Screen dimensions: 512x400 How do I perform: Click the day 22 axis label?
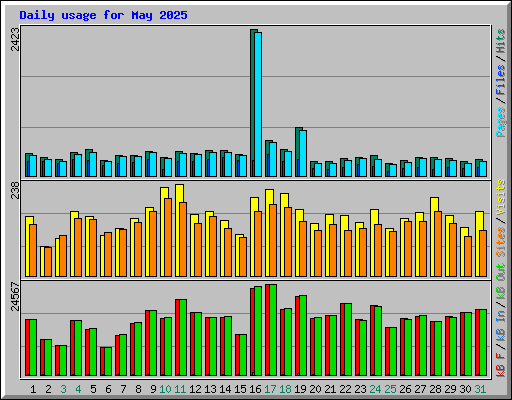[x=345, y=389]
